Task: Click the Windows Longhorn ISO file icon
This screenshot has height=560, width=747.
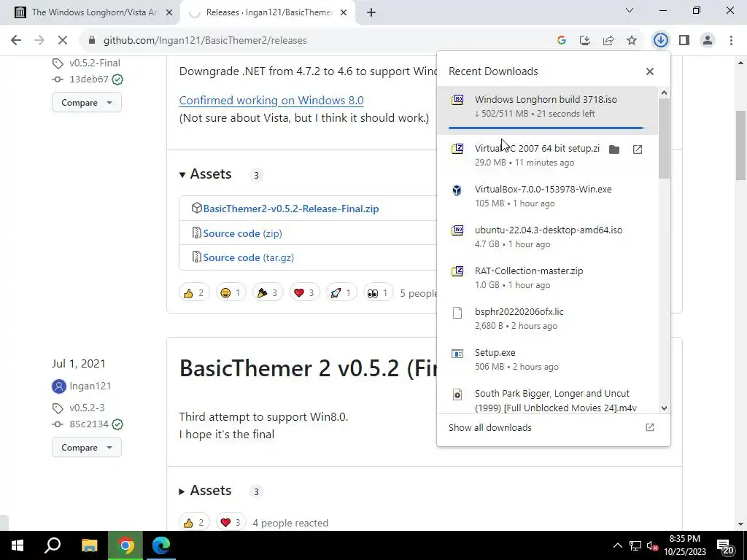Action: (x=457, y=100)
